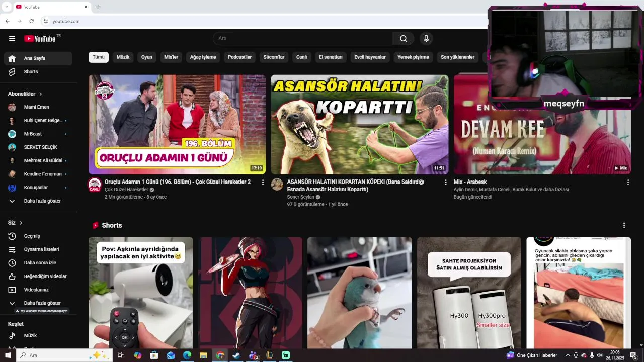Open MrBeast subscription channel

38,134
